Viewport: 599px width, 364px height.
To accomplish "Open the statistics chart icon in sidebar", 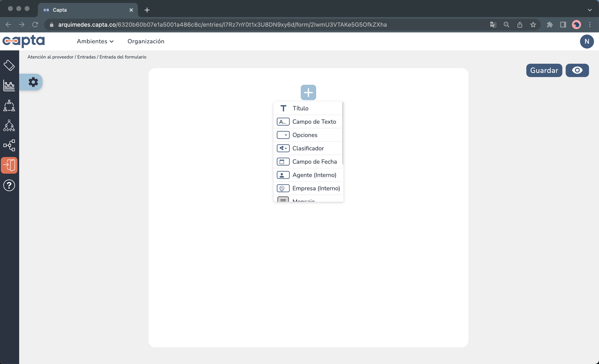I will click(x=9, y=86).
